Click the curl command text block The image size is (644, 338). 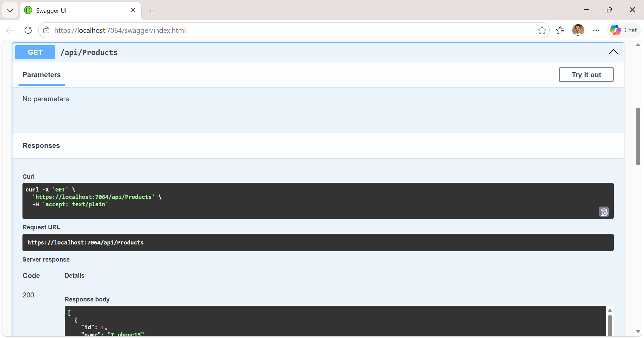tap(318, 201)
